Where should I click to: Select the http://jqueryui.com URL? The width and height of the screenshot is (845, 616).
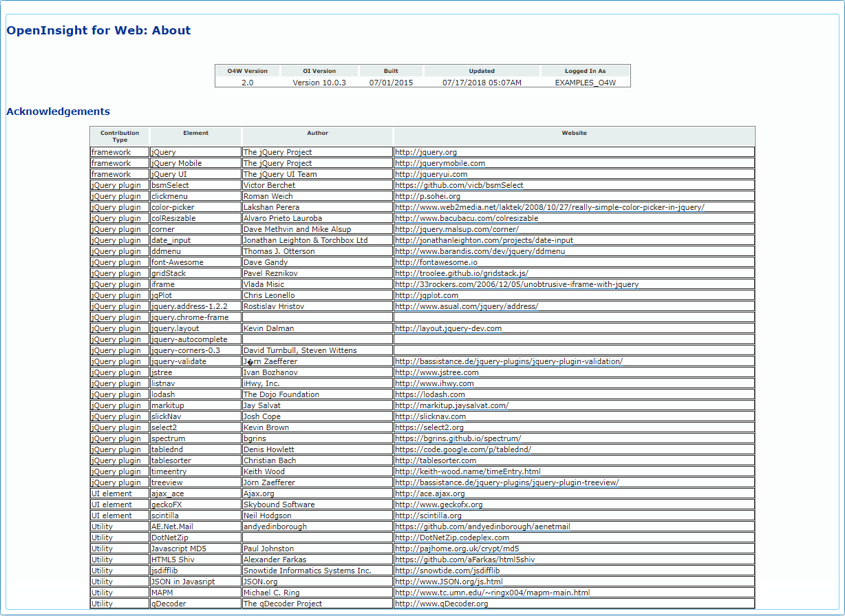tap(431, 174)
